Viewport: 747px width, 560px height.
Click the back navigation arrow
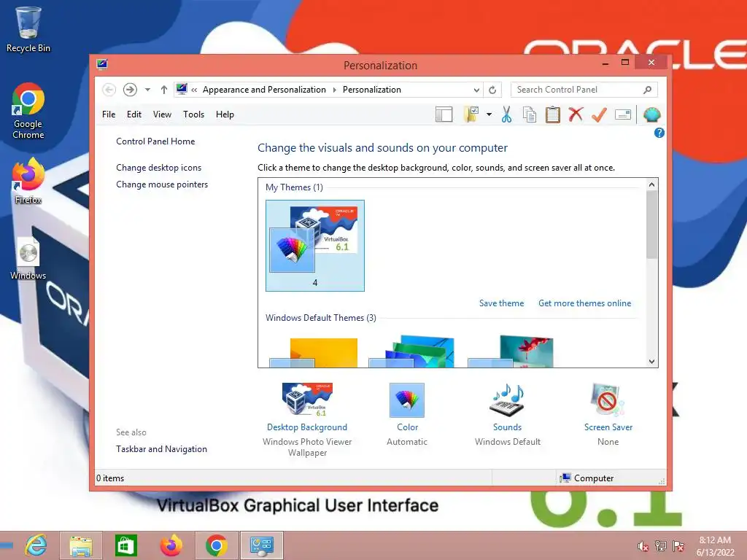[x=109, y=90]
